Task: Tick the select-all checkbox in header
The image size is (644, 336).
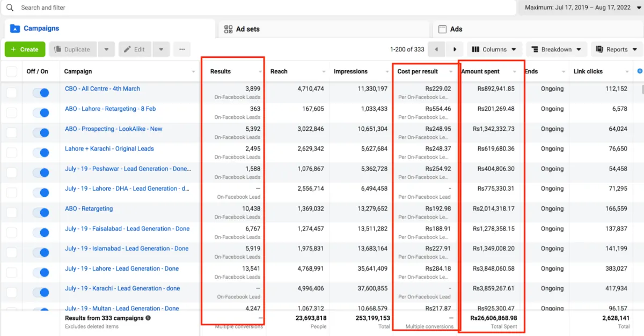Action: [x=12, y=72]
